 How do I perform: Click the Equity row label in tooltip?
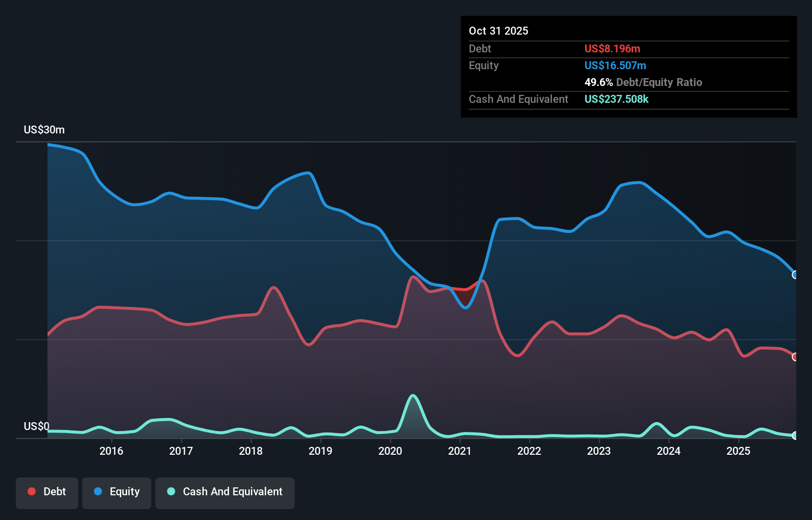(x=484, y=65)
